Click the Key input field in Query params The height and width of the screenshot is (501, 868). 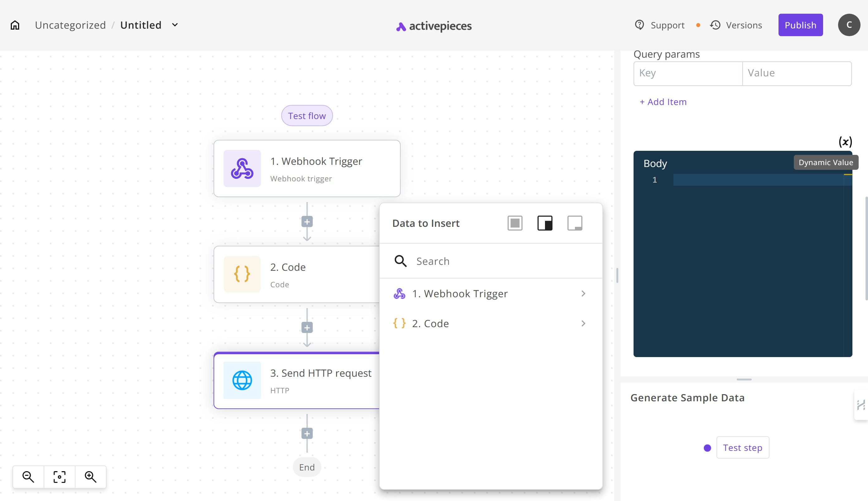point(687,73)
